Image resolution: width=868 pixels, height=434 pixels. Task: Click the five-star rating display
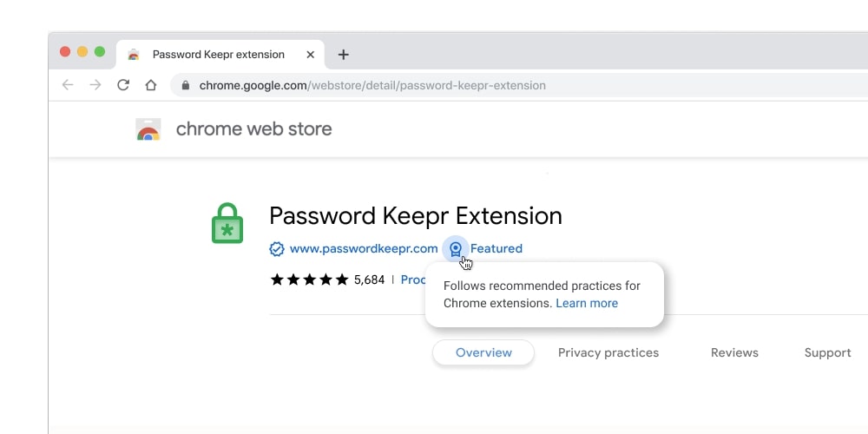pos(309,279)
